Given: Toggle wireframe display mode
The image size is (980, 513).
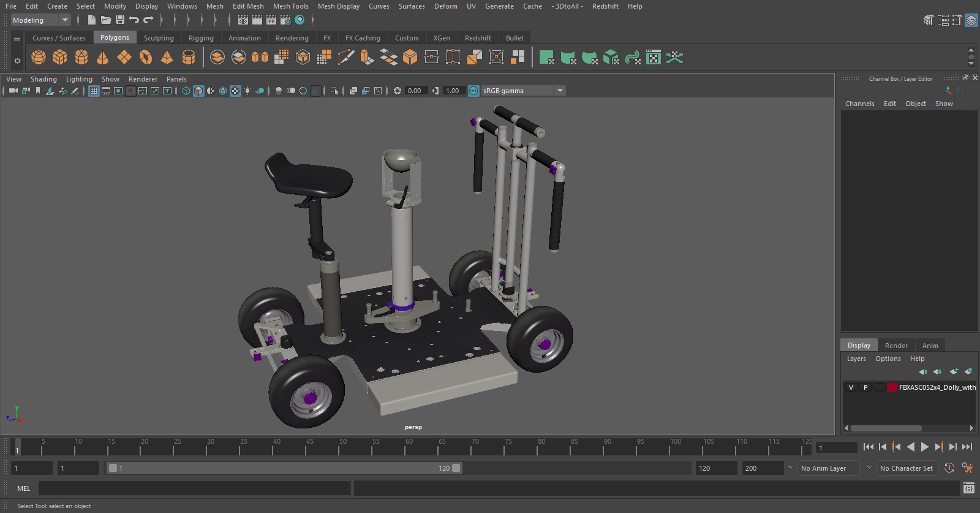Looking at the screenshot, I should click(x=186, y=91).
